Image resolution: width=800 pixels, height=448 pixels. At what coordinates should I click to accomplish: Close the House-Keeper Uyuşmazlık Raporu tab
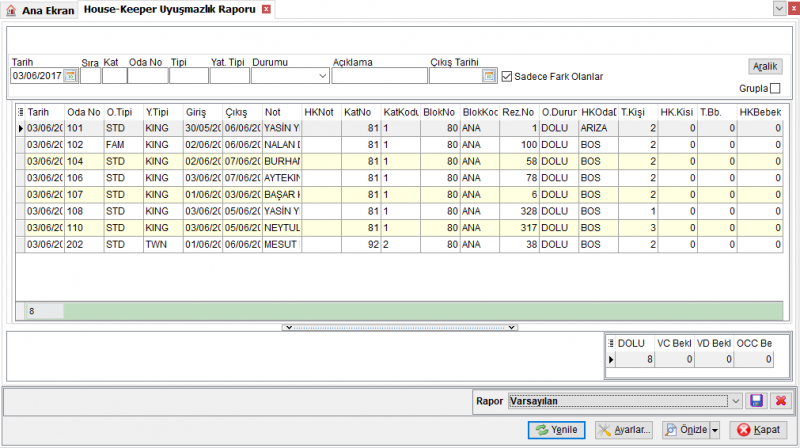(266, 9)
